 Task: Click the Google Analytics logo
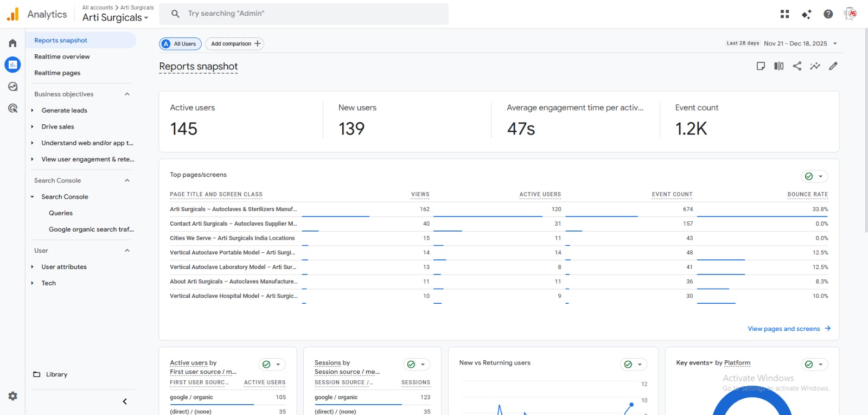tap(13, 14)
